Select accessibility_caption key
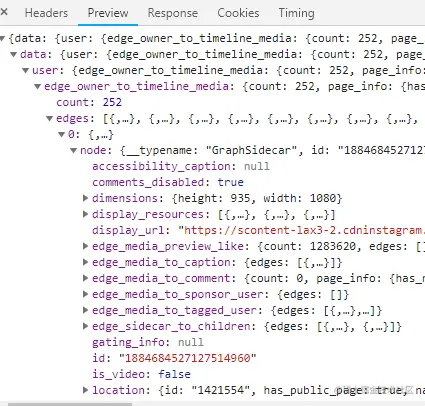425x406 pixels. 161,166
